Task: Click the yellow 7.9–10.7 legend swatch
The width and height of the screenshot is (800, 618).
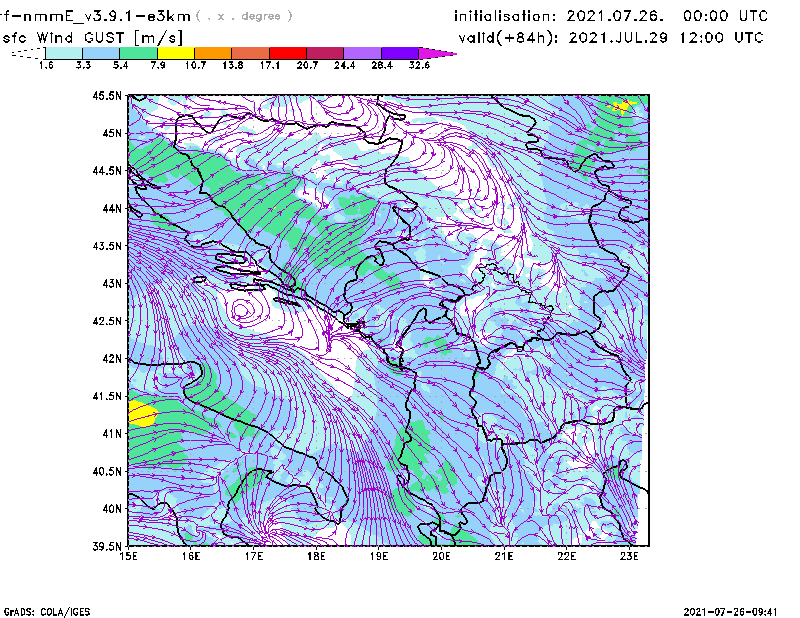Action: [176, 53]
